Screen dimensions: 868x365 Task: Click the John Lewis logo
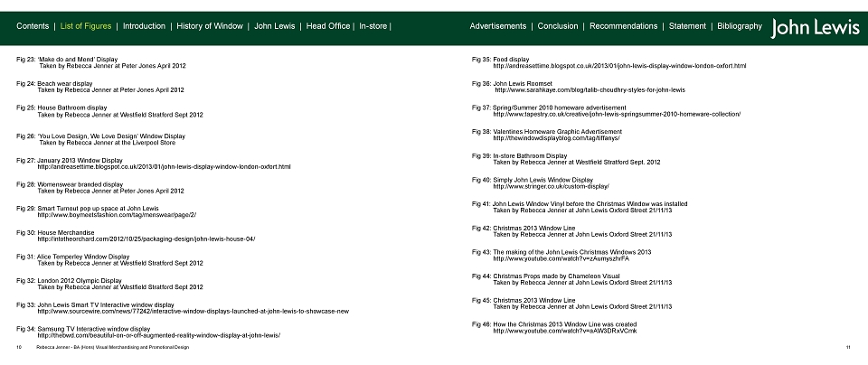[815, 28]
